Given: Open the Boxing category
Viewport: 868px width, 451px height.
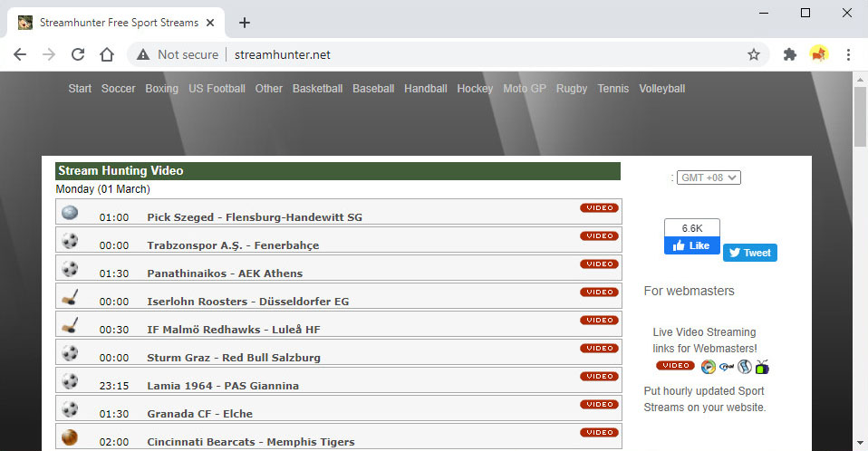Looking at the screenshot, I should (x=161, y=89).
